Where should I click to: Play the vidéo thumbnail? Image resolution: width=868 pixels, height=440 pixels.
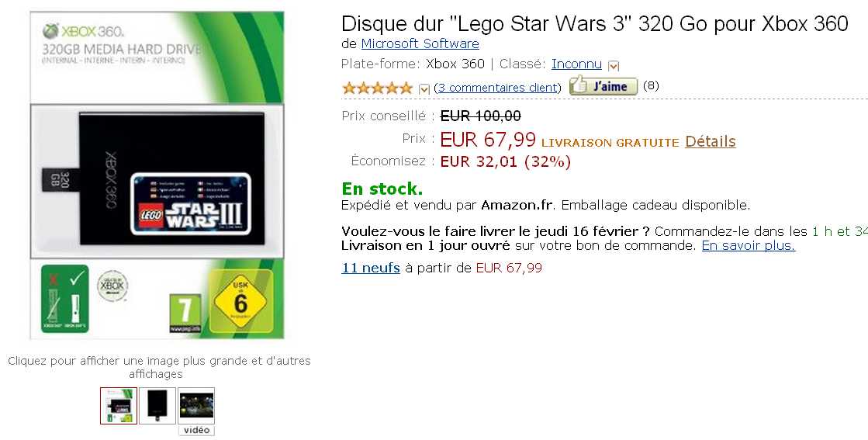[x=196, y=411]
